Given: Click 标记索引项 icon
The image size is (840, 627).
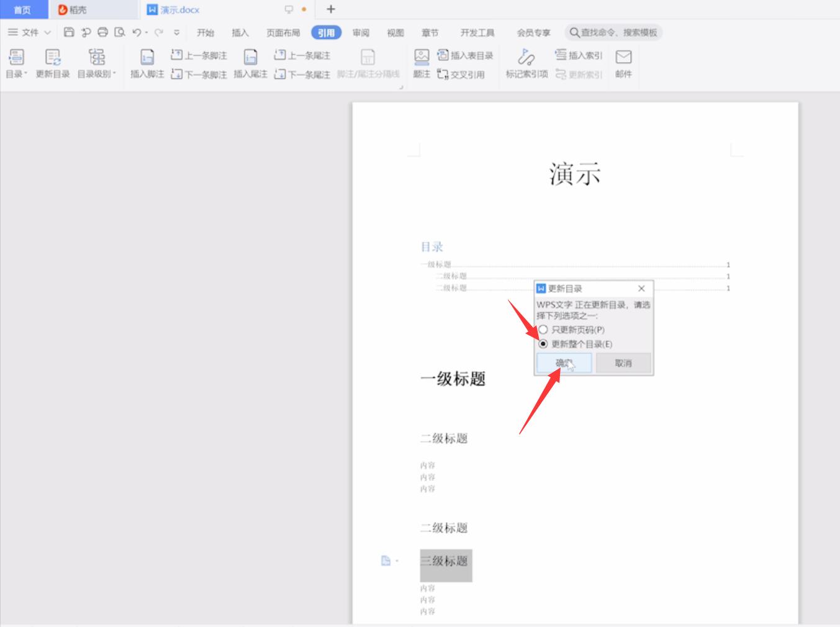Looking at the screenshot, I should pyautogui.click(x=526, y=63).
